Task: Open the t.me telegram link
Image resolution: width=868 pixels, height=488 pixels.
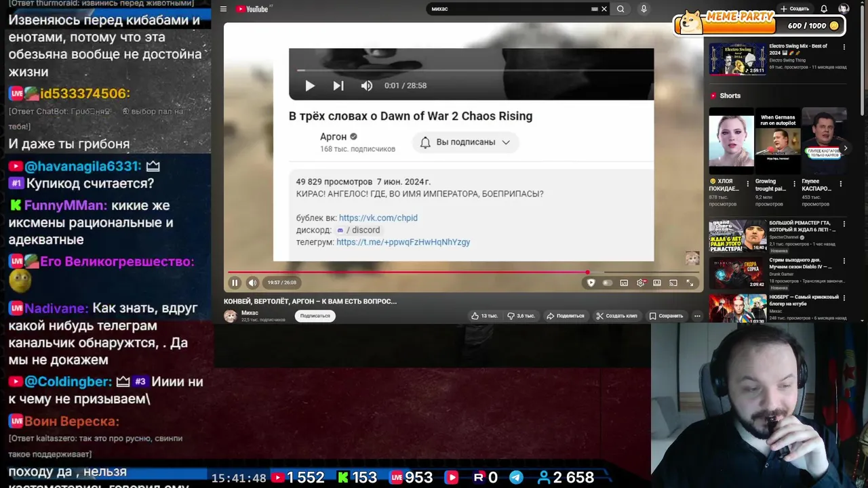Action: [403, 242]
